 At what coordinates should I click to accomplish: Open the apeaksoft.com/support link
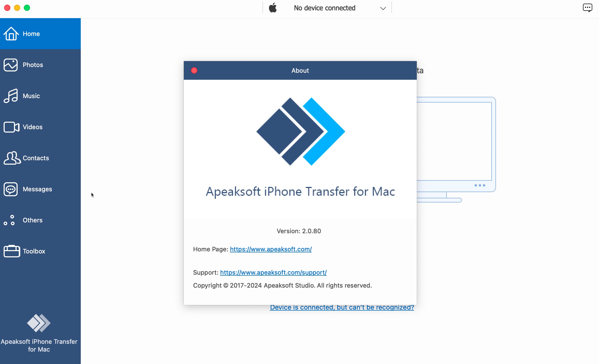[273, 272]
